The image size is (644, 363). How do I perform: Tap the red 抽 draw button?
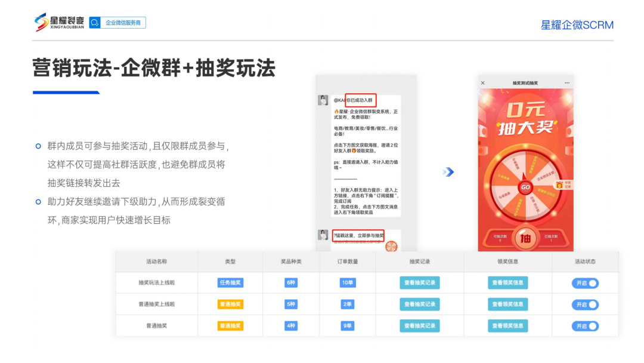tap(525, 238)
